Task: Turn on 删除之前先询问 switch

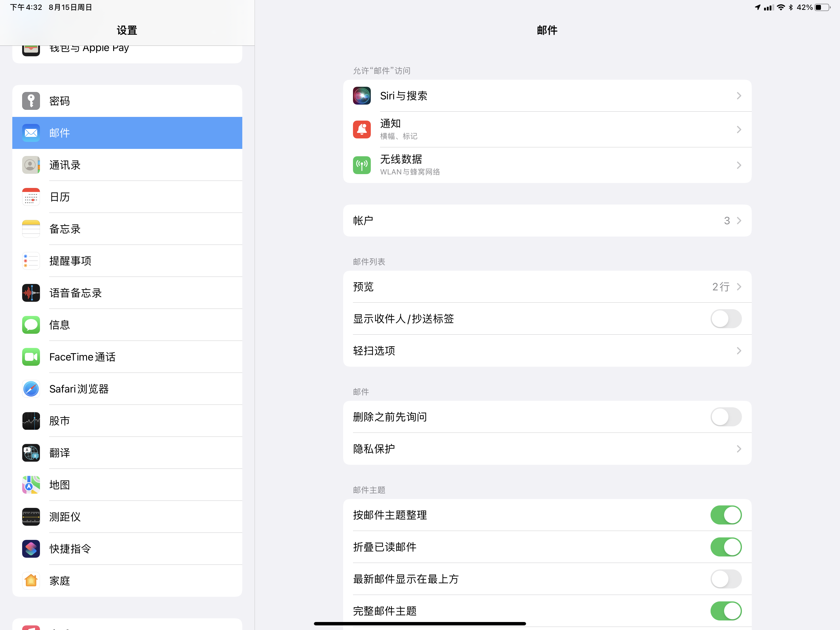Action: (x=726, y=417)
